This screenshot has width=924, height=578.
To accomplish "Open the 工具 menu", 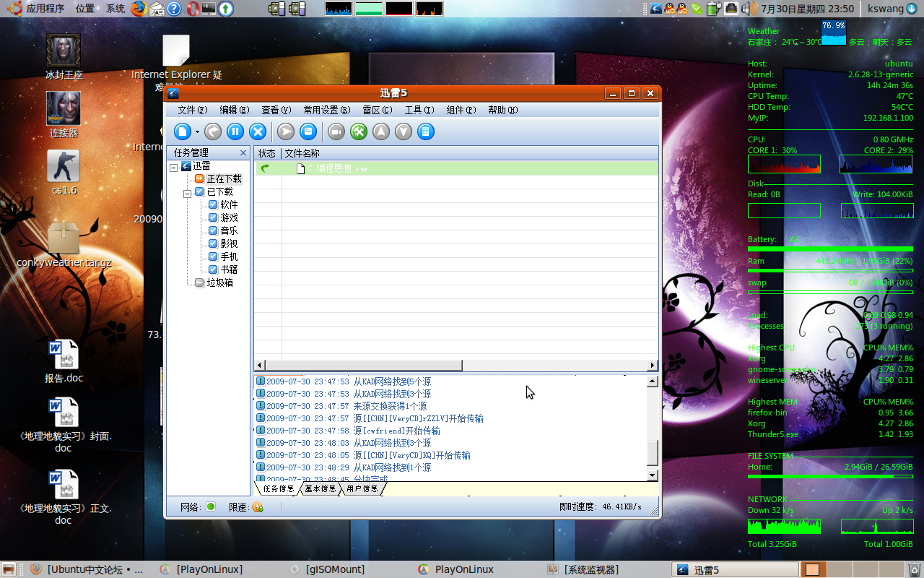I will click(419, 110).
